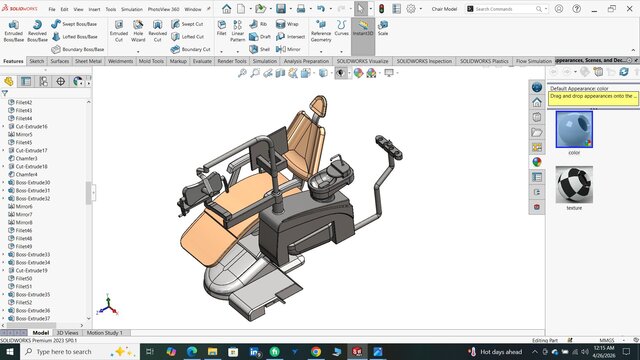Click the Rebuild traffic light icon
The image size is (640, 360).
click(x=382, y=9)
